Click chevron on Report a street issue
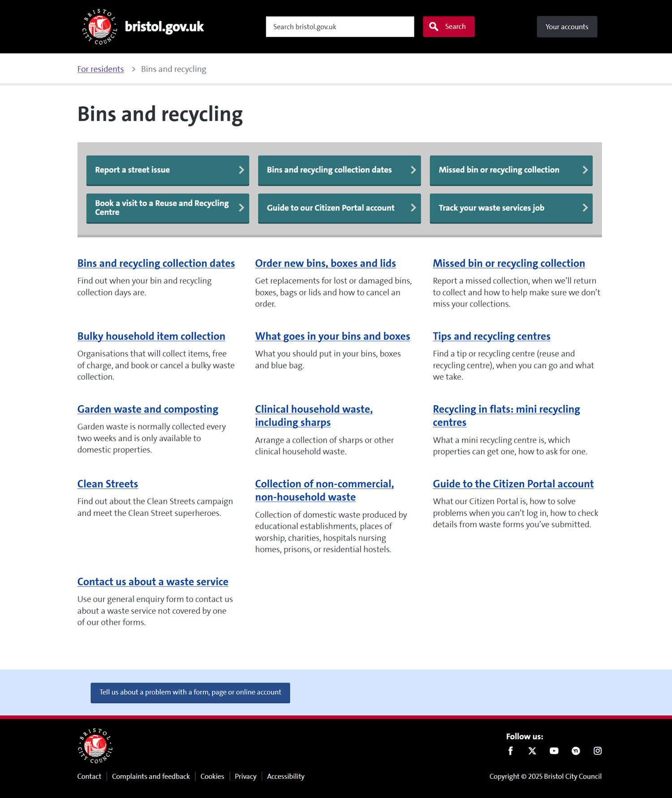This screenshot has height=798, width=672. pos(241,170)
